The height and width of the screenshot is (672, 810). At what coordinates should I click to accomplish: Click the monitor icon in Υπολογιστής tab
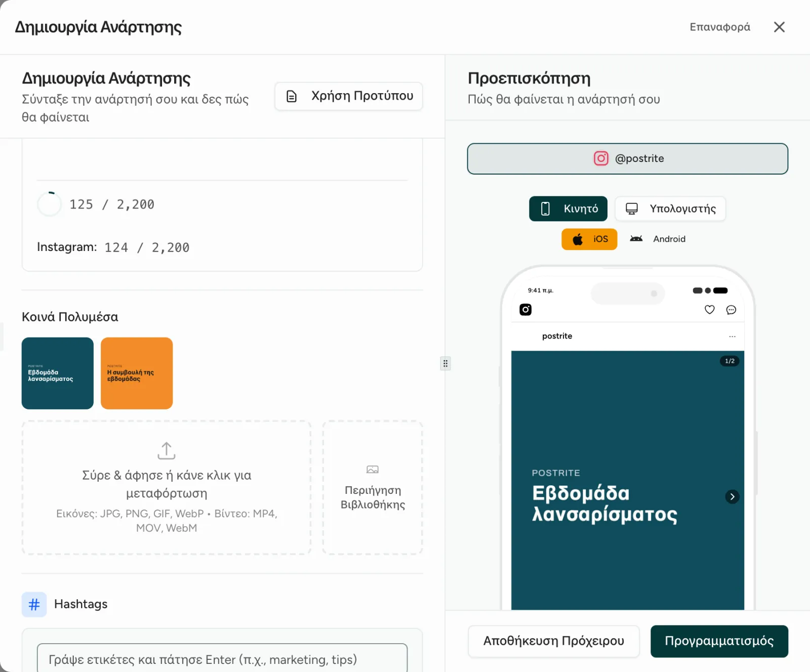[632, 208]
